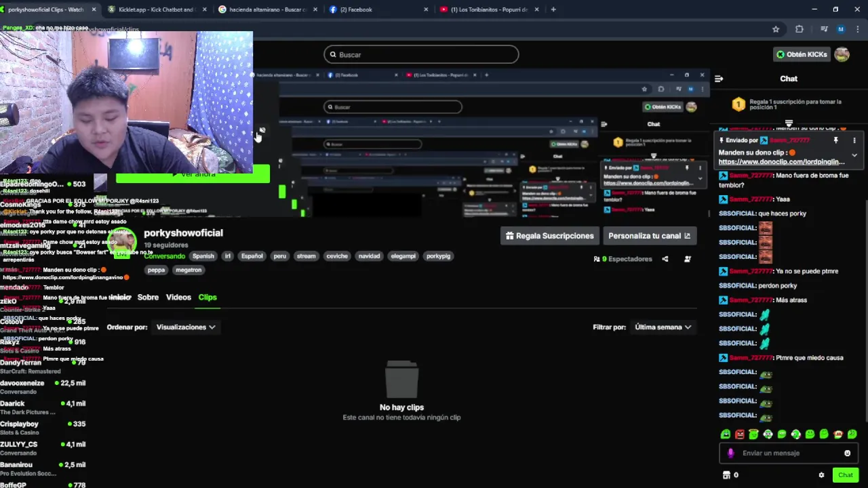Click the Spanish tag

203,256
